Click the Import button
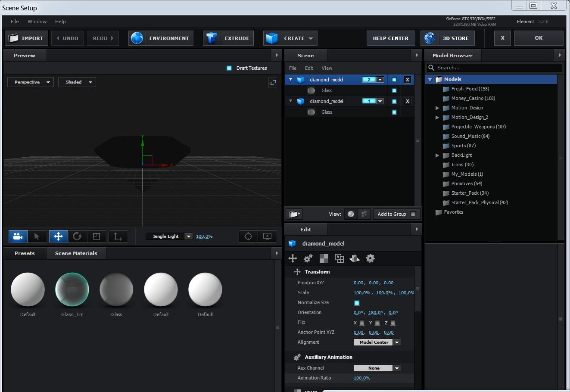570x392 pixels. [x=26, y=38]
